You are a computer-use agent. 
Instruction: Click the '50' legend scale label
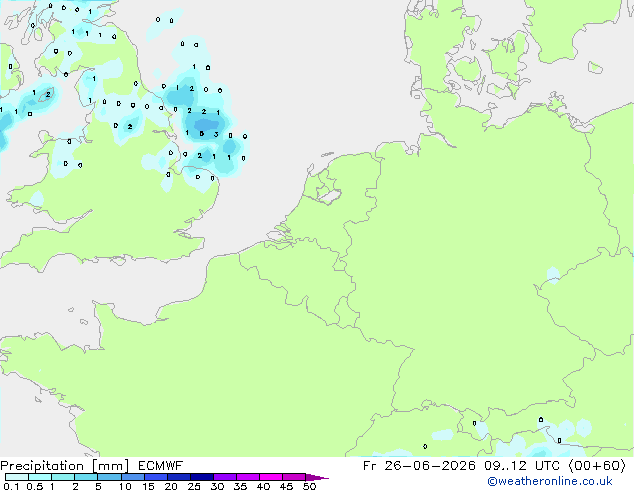pos(309,486)
